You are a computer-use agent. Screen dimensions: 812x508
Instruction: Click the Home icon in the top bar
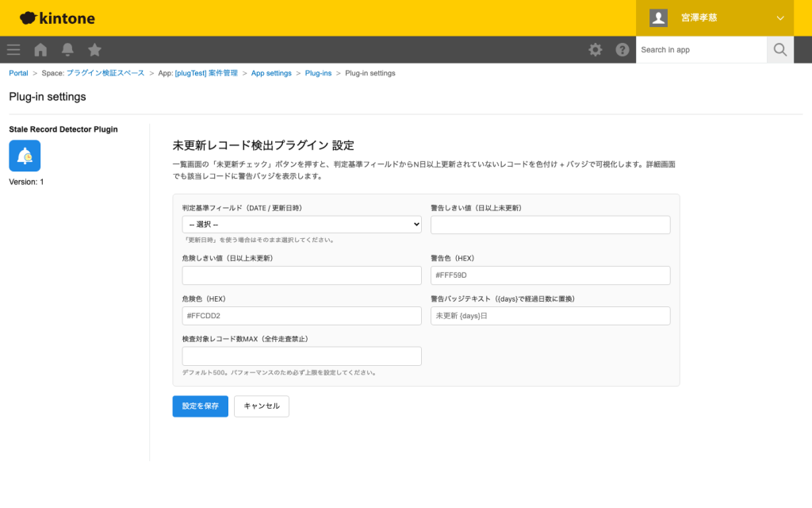point(40,49)
